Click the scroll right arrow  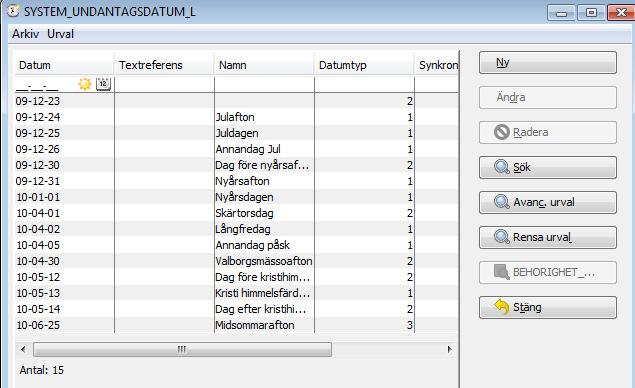tap(449, 349)
